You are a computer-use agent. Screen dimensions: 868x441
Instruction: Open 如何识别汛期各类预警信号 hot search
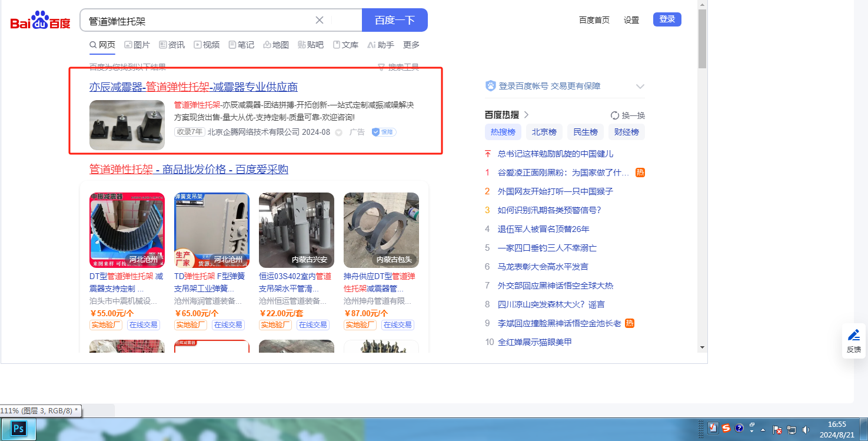coord(550,210)
